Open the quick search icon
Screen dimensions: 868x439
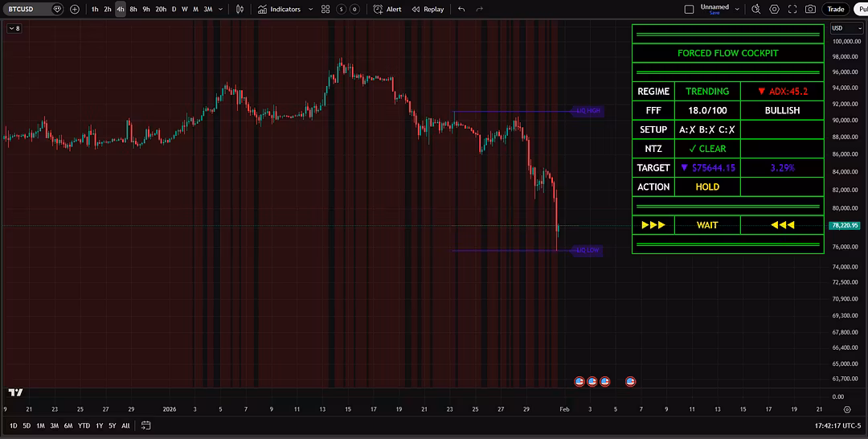755,10
